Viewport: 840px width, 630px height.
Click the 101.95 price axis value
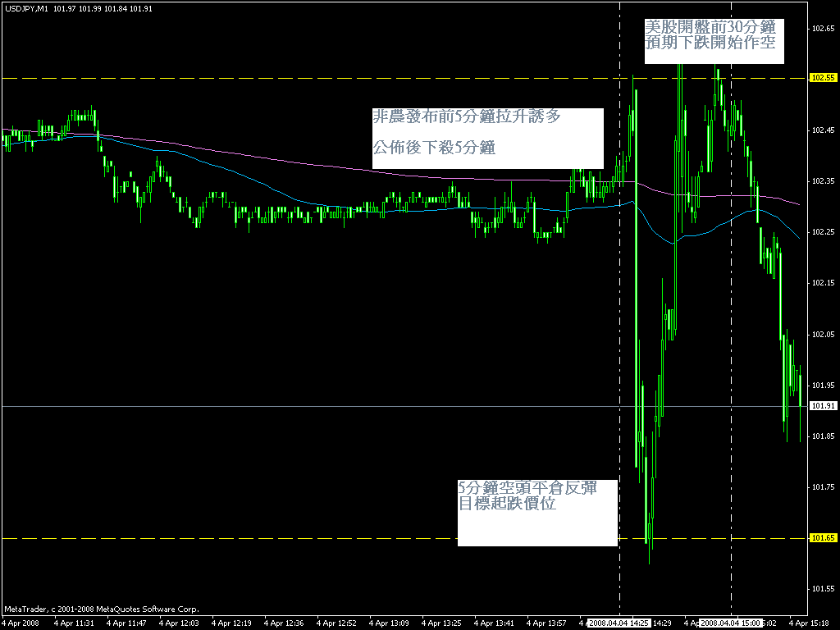click(x=824, y=386)
